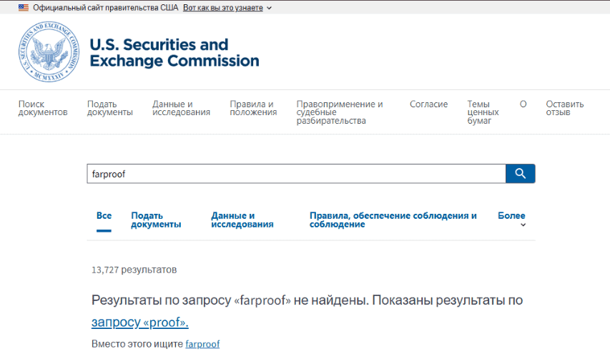Open the "Темы ценных бумаг" menu
610x364 pixels.
pos(483,112)
